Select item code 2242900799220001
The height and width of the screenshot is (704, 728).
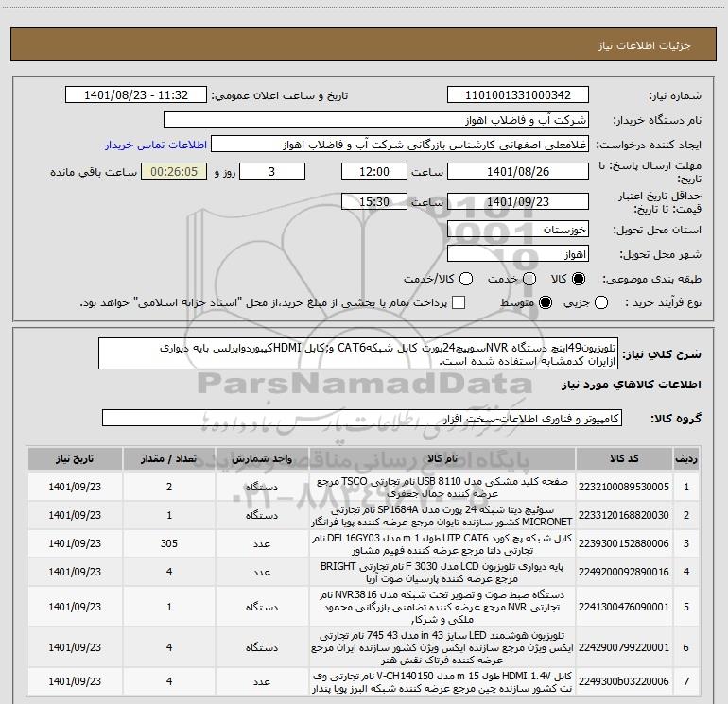click(x=624, y=647)
